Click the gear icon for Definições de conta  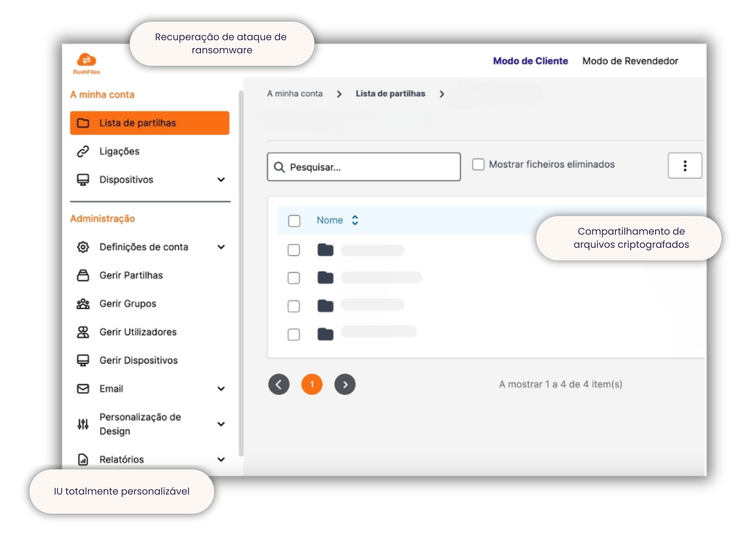[83, 247]
